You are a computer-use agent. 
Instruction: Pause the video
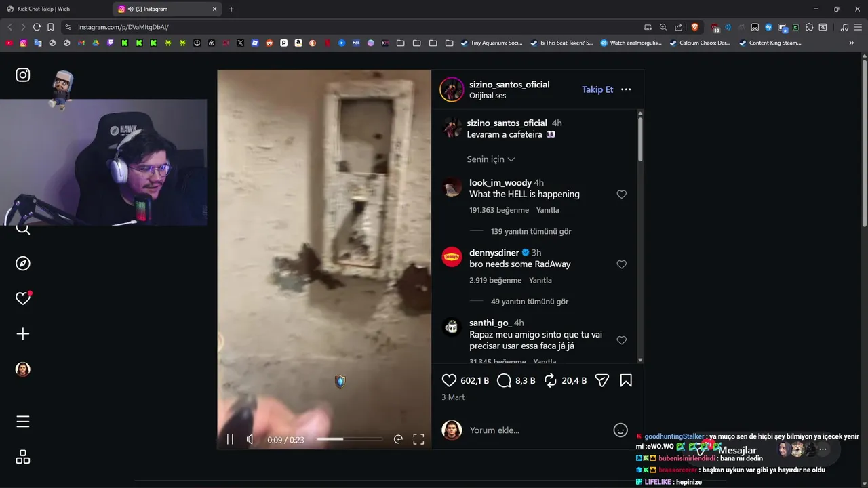230,439
